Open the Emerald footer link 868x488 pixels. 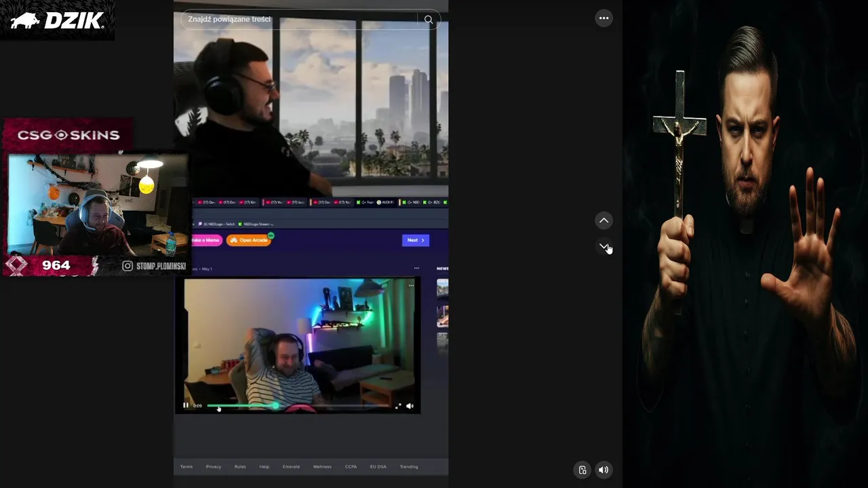(x=291, y=466)
